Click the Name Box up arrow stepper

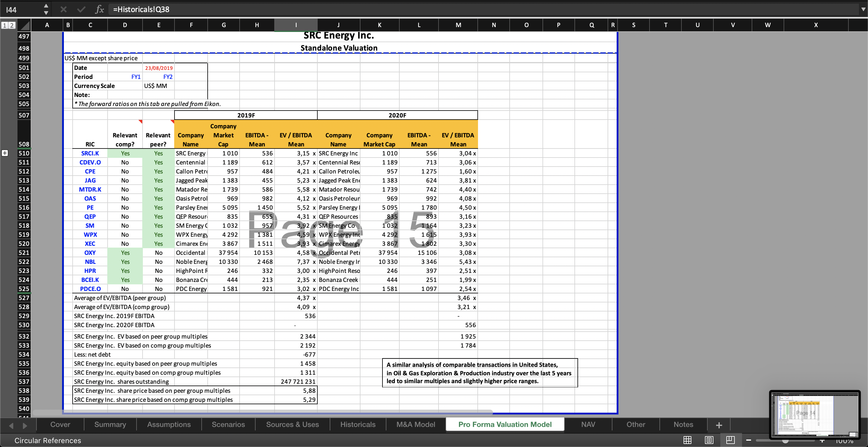[46, 6]
